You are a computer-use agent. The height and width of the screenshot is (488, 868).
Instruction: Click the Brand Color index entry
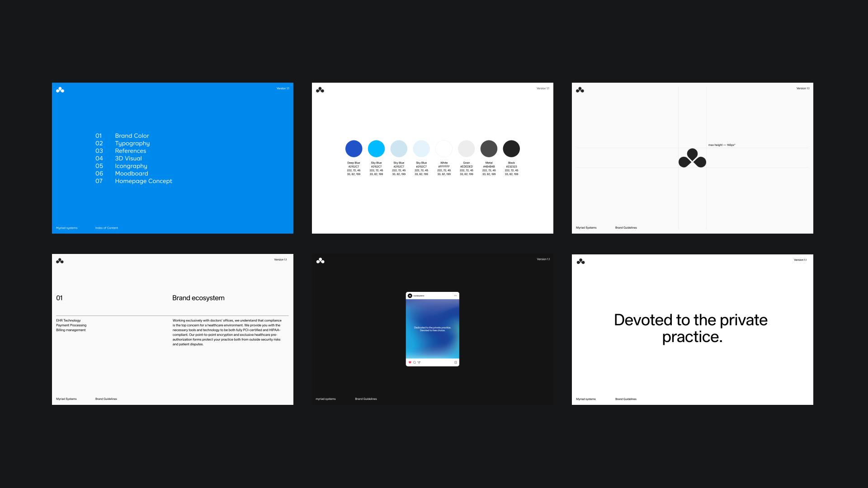[132, 136]
